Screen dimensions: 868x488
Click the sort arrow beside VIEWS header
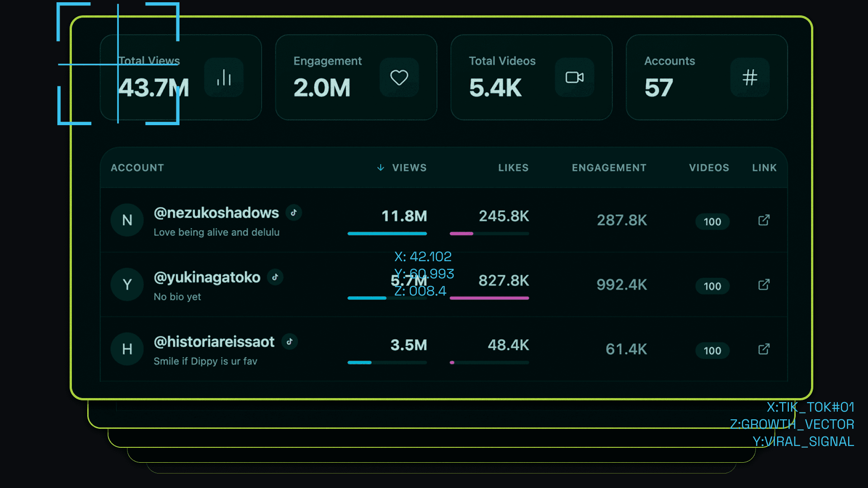point(381,168)
